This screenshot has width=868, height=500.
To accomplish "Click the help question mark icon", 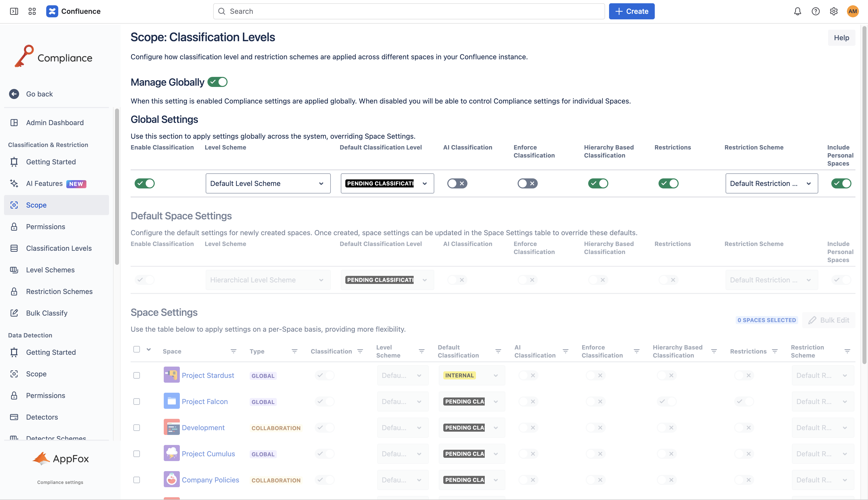I will pyautogui.click(x=816, y=11).
